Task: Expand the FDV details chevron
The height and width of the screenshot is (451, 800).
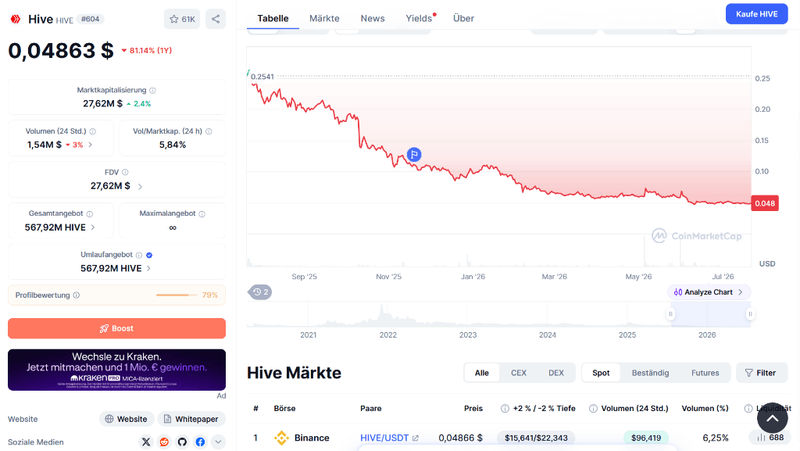Action: tap(140, 187)
